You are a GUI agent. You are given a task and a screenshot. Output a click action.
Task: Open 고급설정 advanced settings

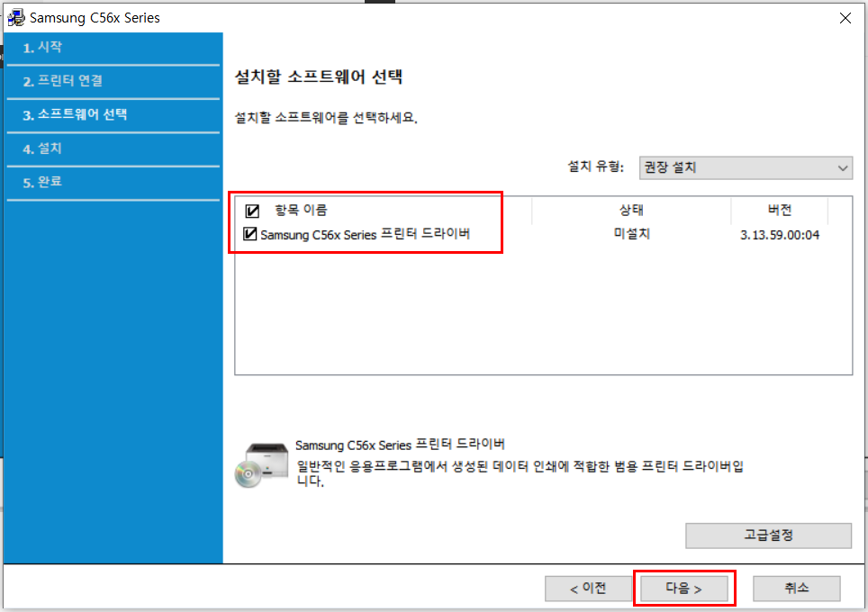pos(768,535)
